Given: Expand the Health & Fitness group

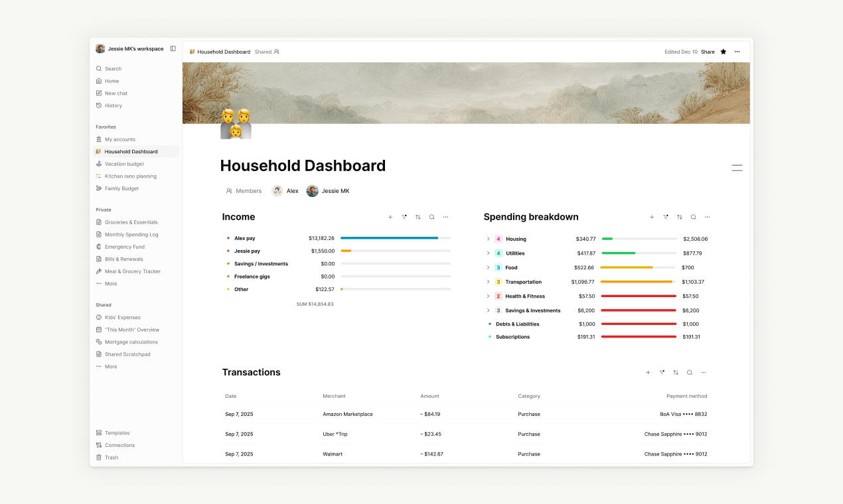Looking at the screenshot, I should click(488, 296).
